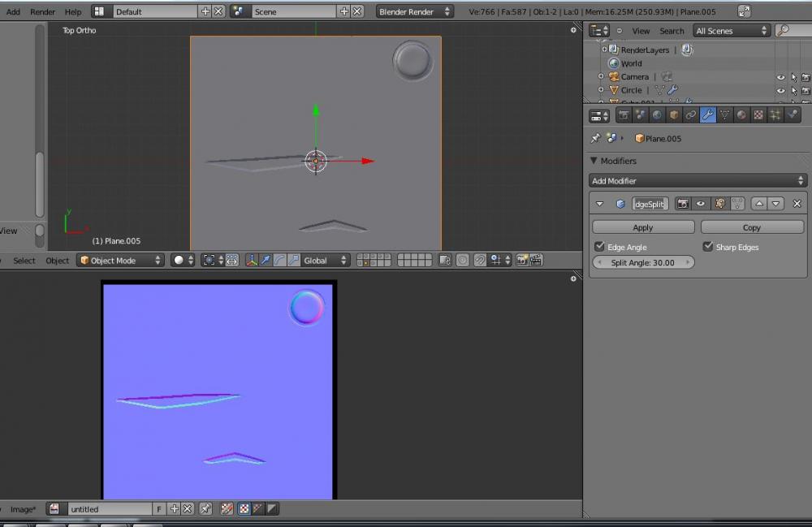Open the Texture properties tab (checker icon)

[x=758, y=115]
